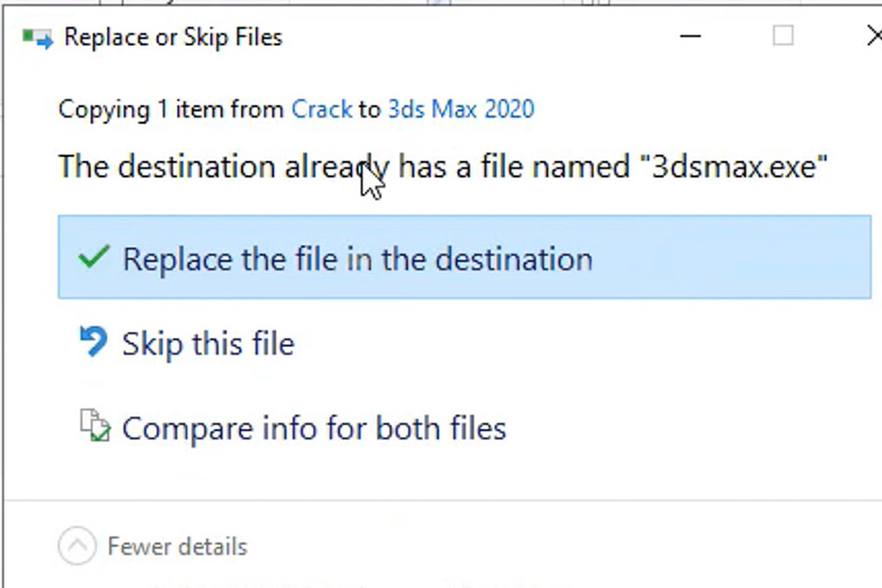882x588 pixels.
Task: Click the compare documents icon
Action: click(94, 425)
